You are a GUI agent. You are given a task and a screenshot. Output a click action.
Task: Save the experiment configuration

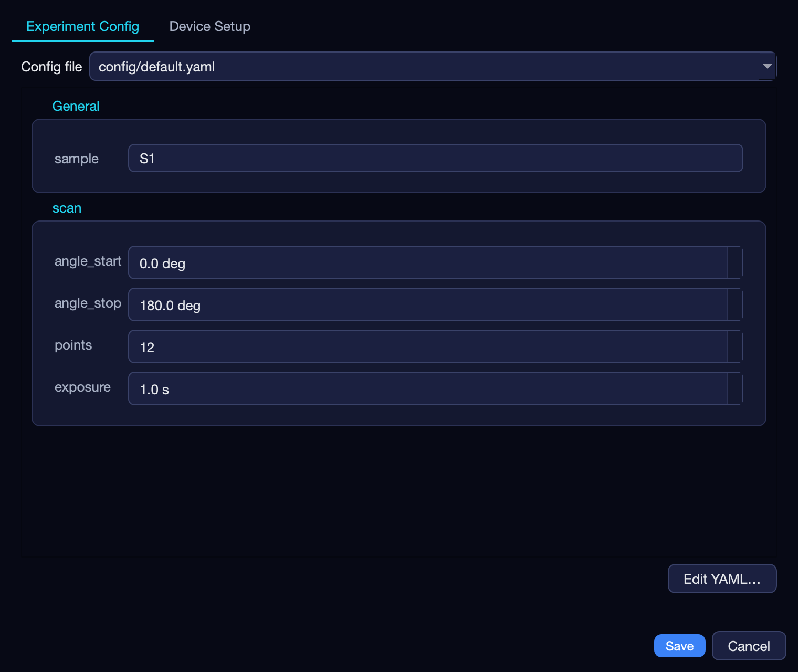[680, 646]
